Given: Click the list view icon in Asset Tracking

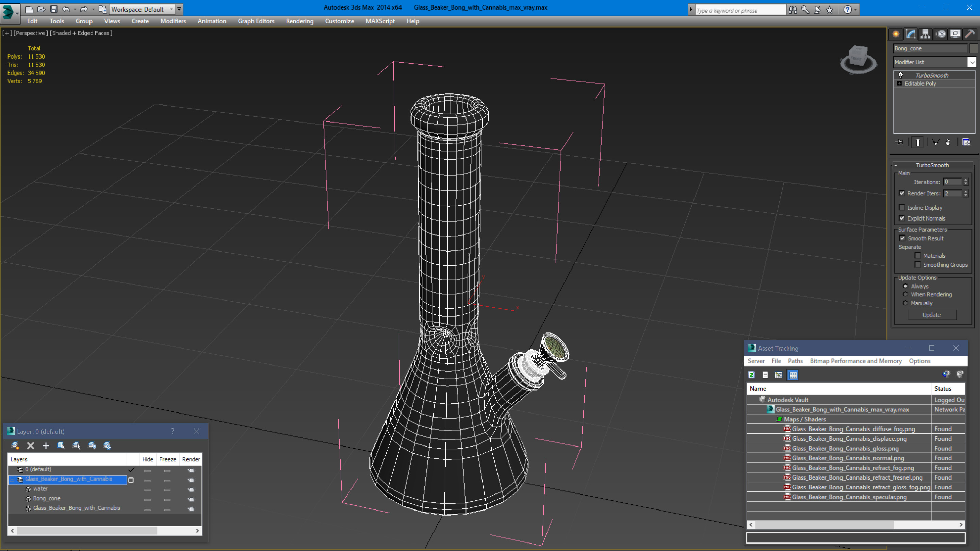Looking at the screenshot, I should [765, 375].
